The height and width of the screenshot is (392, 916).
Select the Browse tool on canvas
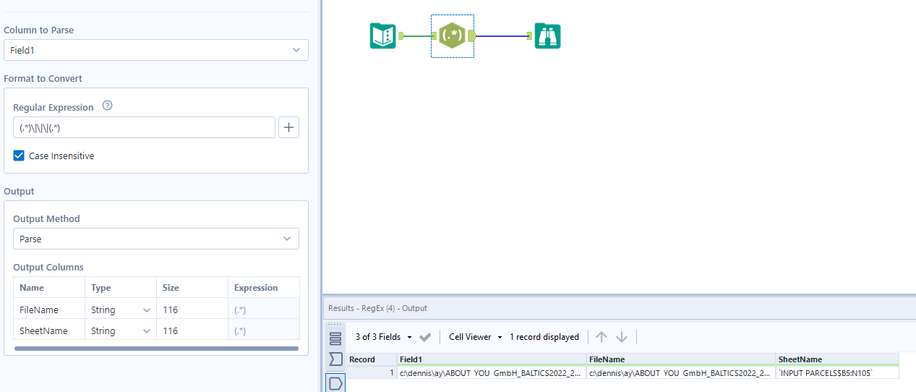pyautogui.click(x=548, y=36)
